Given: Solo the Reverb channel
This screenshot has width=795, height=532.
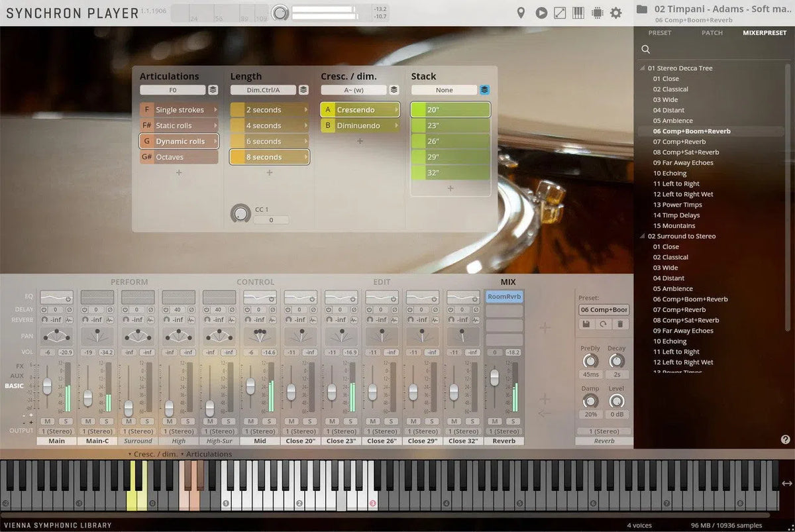Looking at the screenshot, I should (x=512, y=421).
